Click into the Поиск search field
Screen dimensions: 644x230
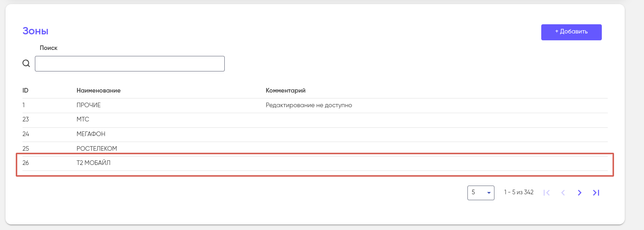130,64
